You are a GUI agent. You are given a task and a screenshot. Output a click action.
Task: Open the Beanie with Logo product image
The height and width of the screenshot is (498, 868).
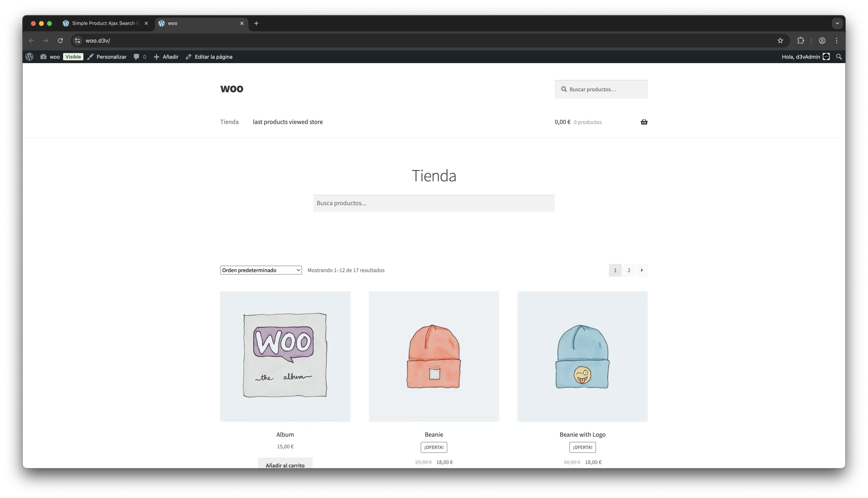(582, 357)
